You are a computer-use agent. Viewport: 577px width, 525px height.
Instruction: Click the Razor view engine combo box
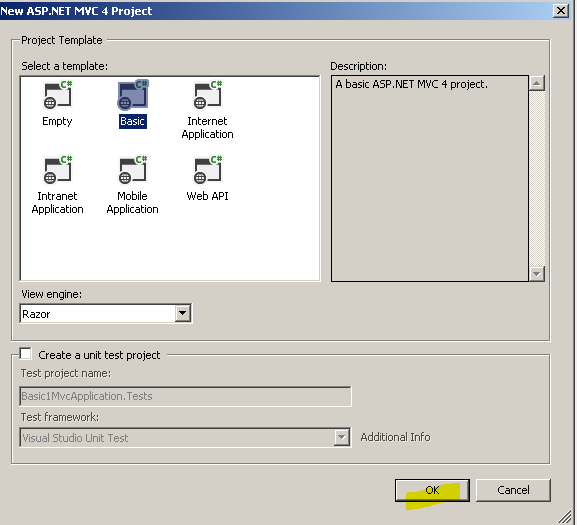click(106, 314)
